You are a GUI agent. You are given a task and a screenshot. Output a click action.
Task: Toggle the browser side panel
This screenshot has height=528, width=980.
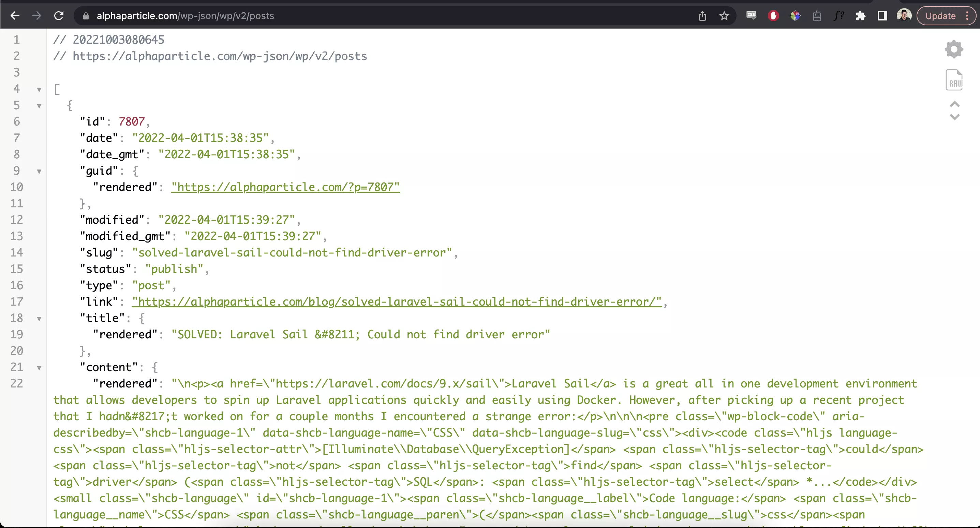[882, 16]
